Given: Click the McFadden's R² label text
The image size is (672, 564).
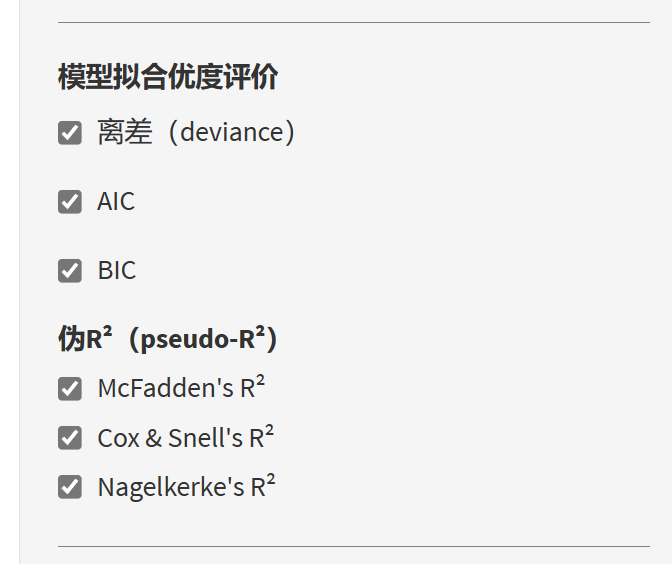Looking at the screenshot, I should pos(180,389).
